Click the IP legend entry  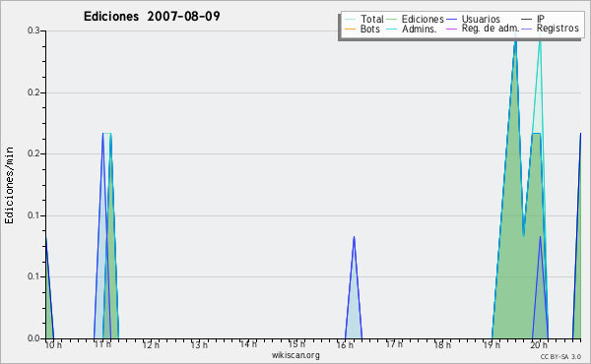pos(533,19)
